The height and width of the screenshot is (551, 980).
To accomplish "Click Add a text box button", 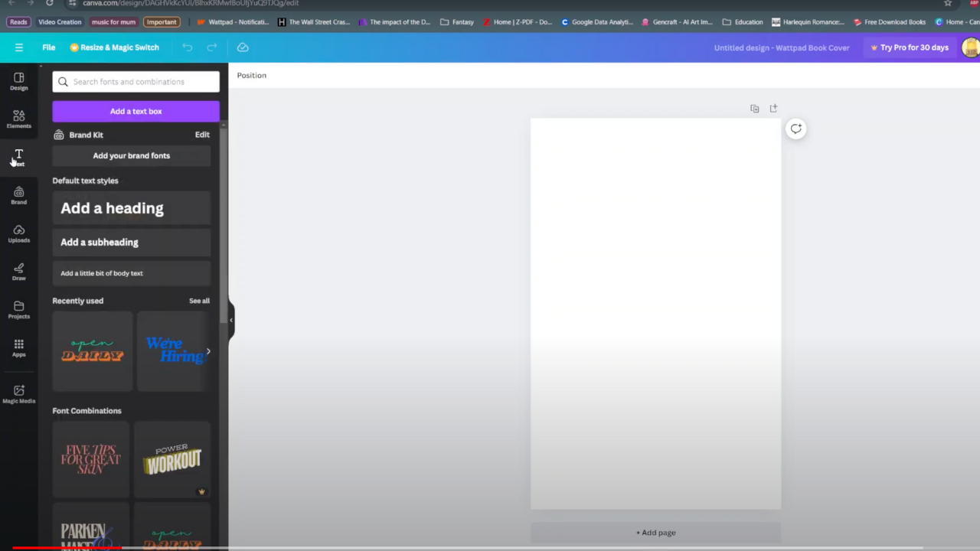I will click(136, 111).
